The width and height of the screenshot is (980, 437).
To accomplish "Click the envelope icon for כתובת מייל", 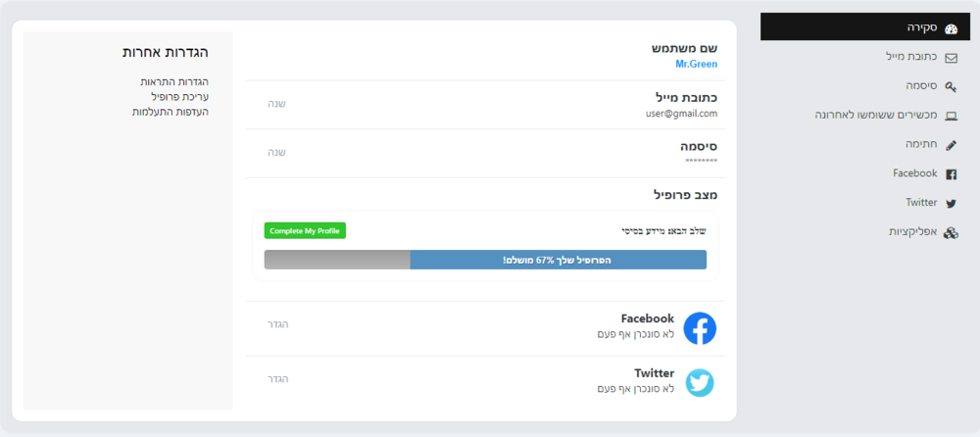I will 950,58.
